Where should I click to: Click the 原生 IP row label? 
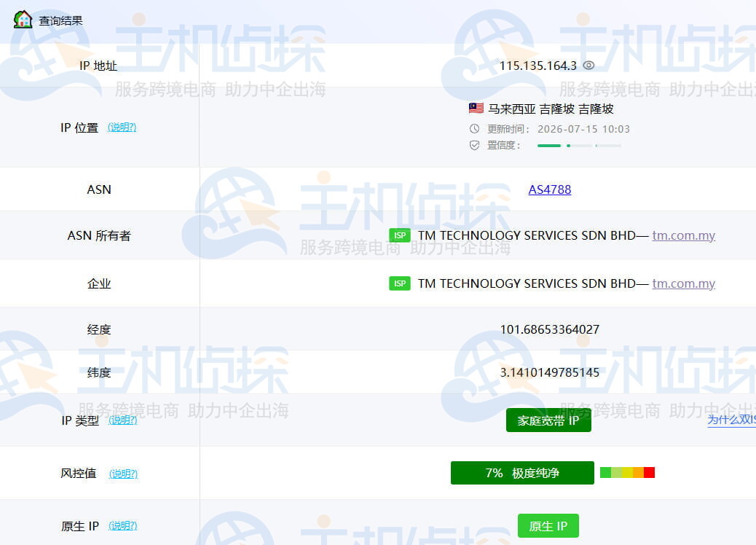[80, 526]
